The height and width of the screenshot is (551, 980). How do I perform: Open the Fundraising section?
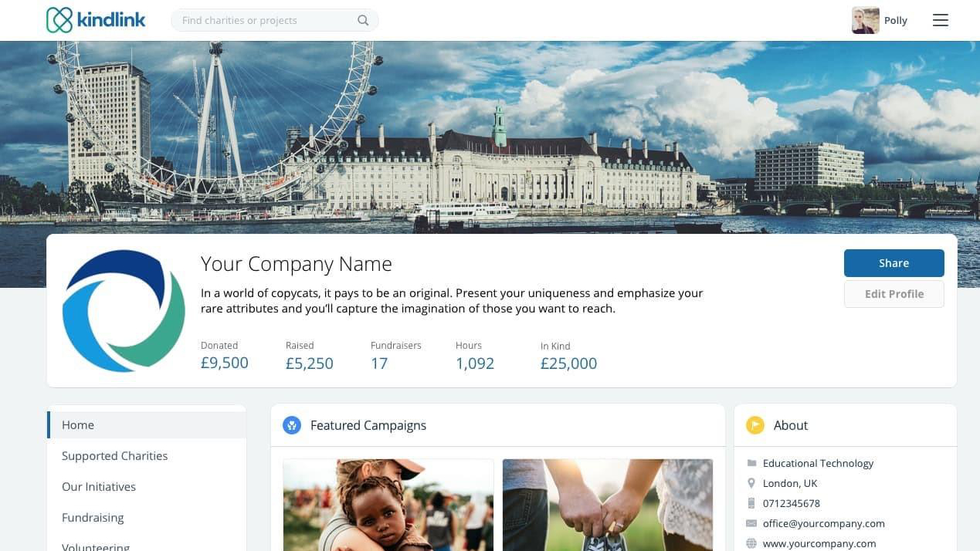tap(93, 518)
